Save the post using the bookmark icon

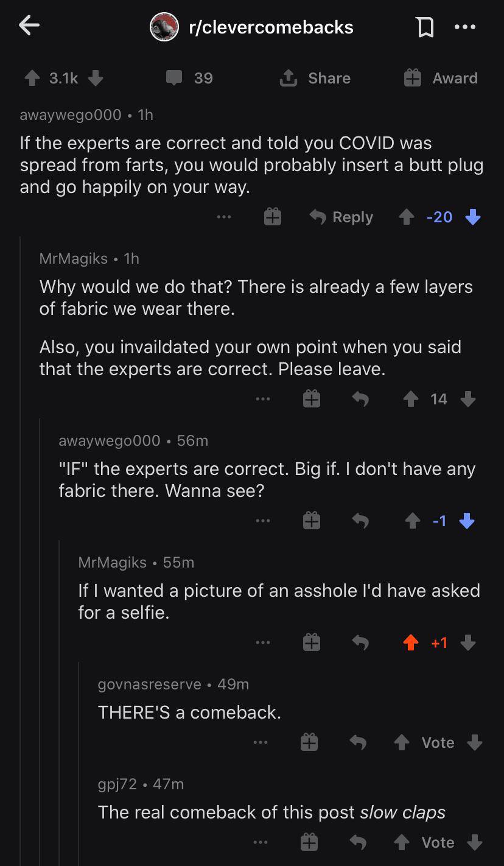click(x=426, y=27)
